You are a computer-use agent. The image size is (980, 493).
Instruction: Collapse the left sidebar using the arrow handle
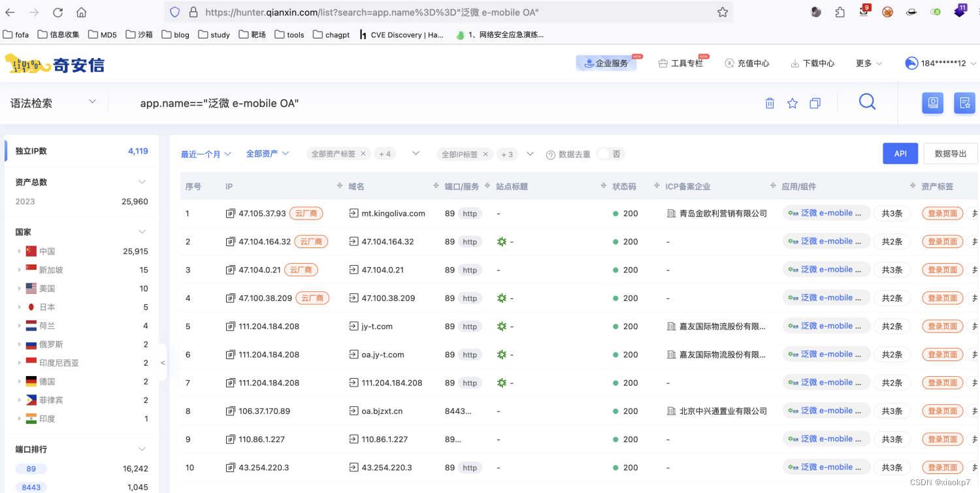pyautogui.click(x=163, y=362)
